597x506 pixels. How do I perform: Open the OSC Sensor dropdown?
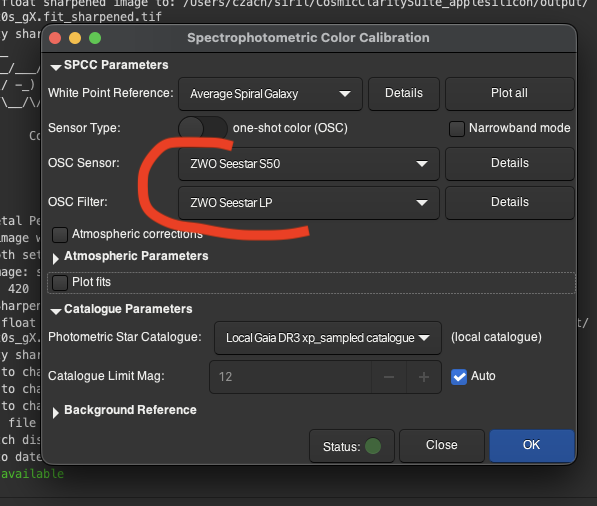[x=309, y=164]
